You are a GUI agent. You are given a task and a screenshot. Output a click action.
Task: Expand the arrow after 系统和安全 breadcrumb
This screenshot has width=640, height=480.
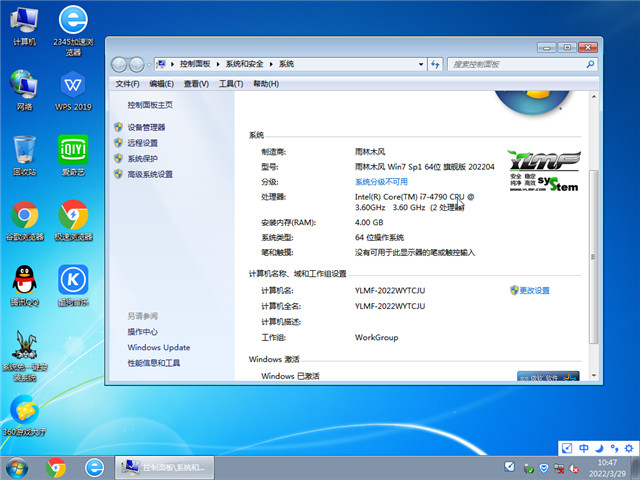pyautogui.click(x=271, y=64)
